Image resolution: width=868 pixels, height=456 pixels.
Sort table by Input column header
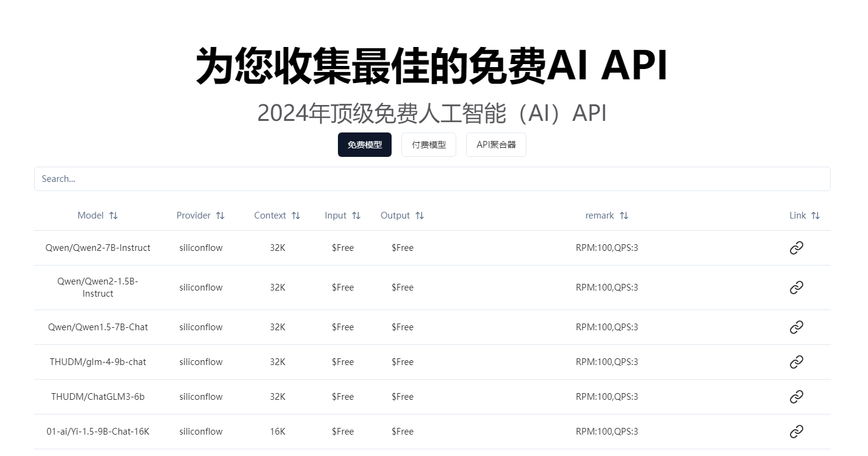click(x=343, y=215)
